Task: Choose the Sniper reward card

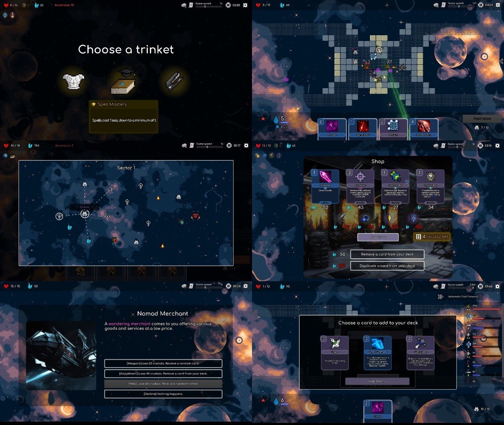Action: click(335, 353)
